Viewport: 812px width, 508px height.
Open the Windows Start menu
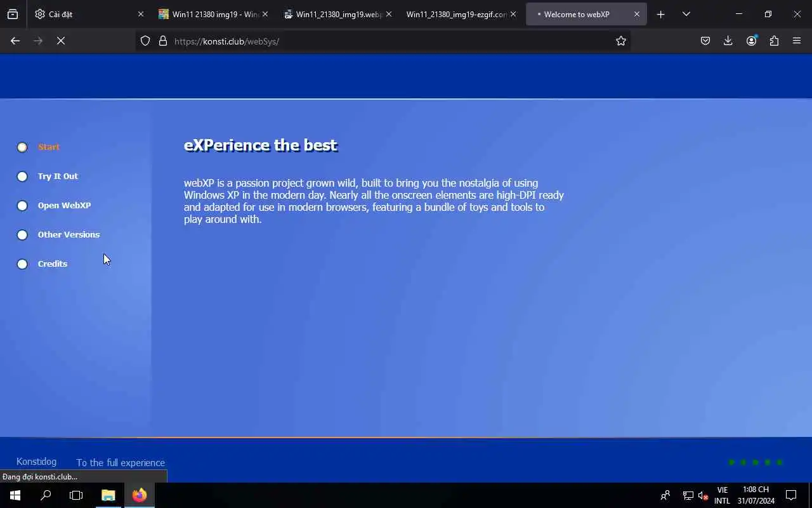point(15,495)
